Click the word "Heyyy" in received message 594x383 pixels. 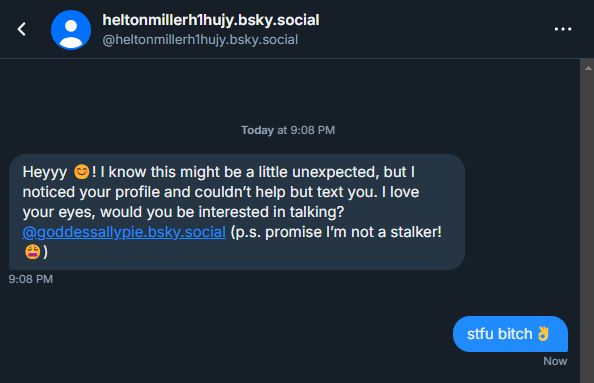pyautogui.click(x=45, y=172)
